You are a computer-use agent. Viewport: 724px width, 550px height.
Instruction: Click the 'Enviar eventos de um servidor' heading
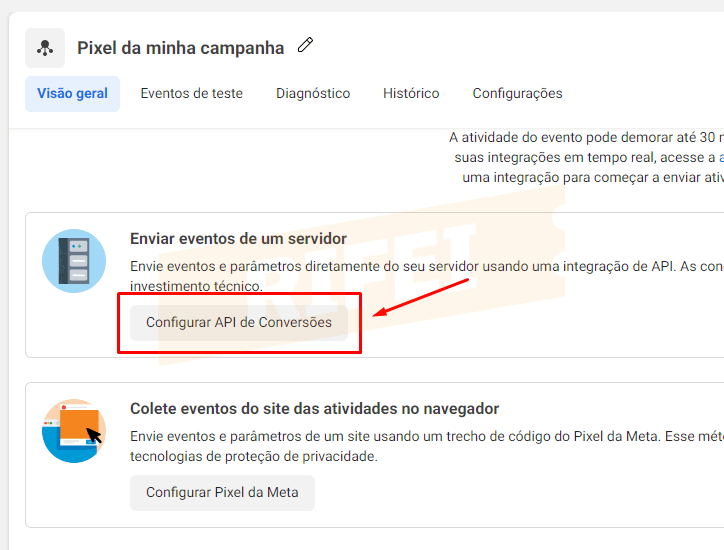pyautogui.click(x=238, y=239)
